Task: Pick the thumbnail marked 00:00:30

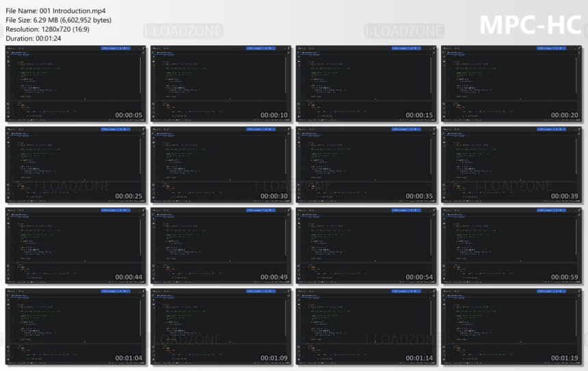Action: [221, 165]
